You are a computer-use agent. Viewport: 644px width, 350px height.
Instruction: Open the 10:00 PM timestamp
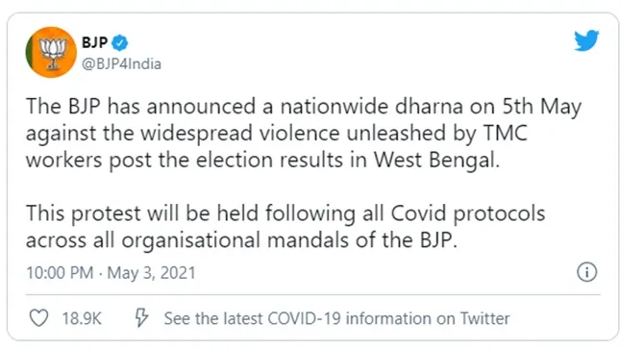[60, 273]
